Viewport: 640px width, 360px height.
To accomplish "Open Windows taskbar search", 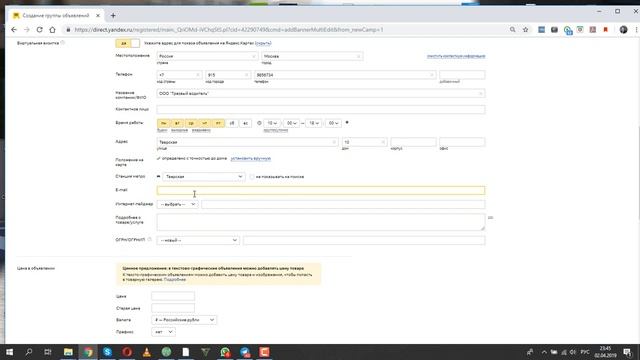I will click(29, 352).
